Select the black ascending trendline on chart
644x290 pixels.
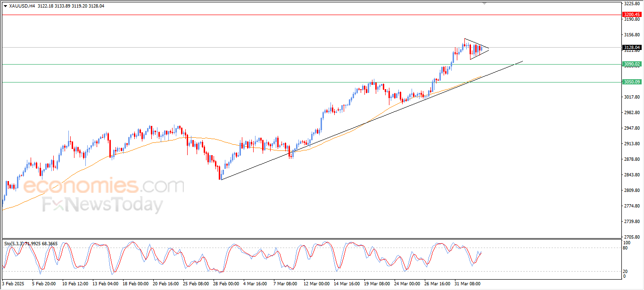coord(372,120)
